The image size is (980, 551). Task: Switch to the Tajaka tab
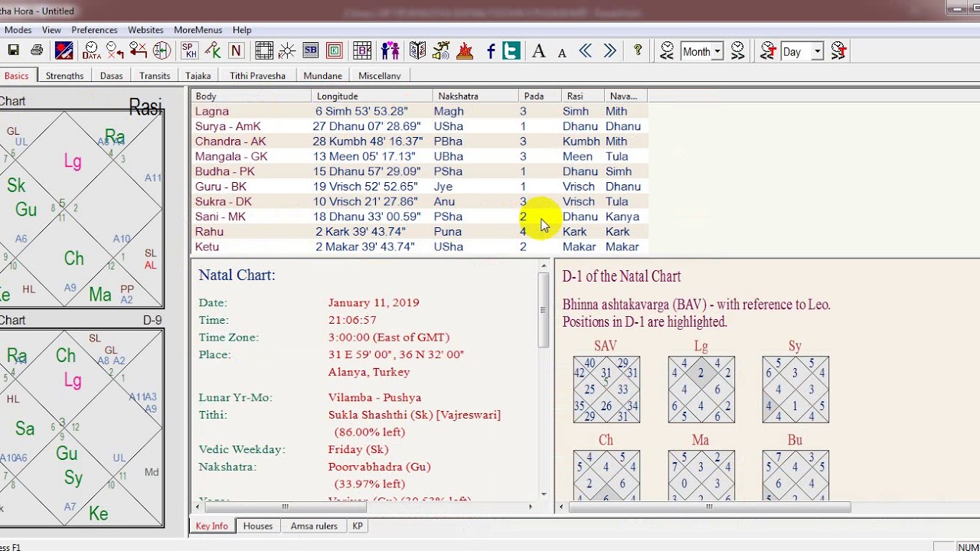click(x=198, y=76)
